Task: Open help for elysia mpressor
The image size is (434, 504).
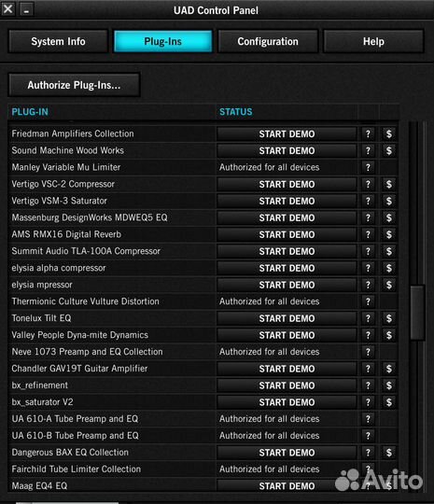Action: [x=368, y=285]
